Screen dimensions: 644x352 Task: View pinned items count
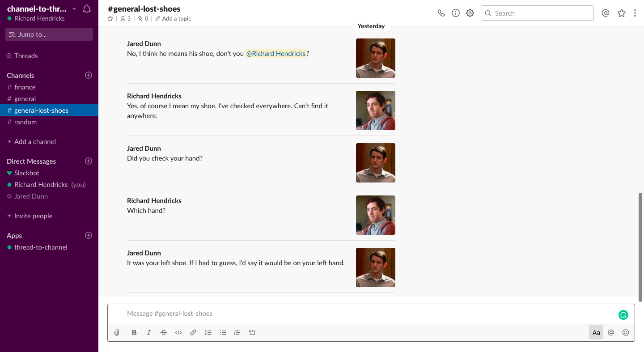tap(143, 19)
